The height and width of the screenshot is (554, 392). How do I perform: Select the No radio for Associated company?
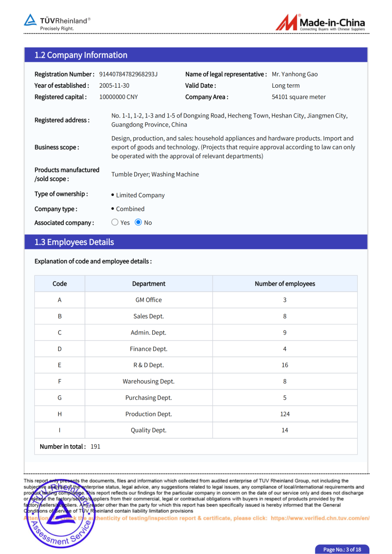pyautogui.click(x=138, y=222)
